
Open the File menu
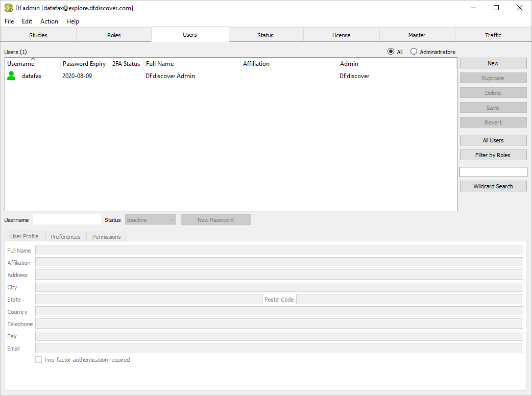pyautogui.click(x=9, y=21)
